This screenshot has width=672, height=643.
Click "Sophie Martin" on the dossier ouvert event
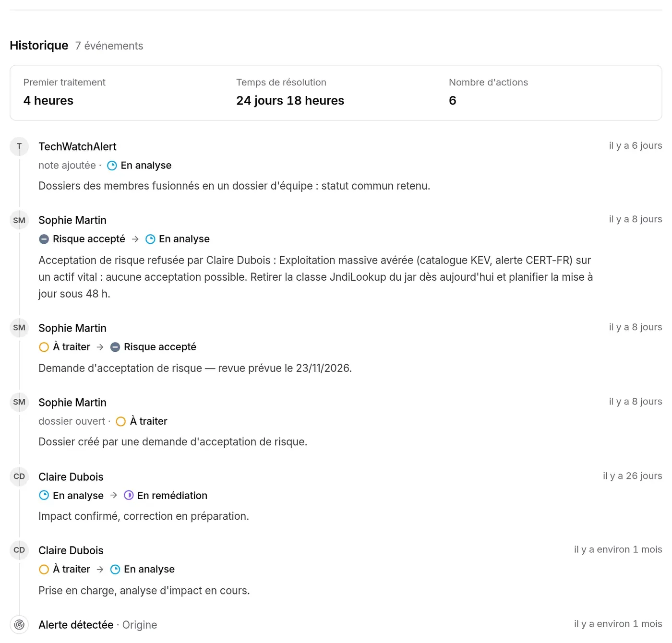pos(72,403)
